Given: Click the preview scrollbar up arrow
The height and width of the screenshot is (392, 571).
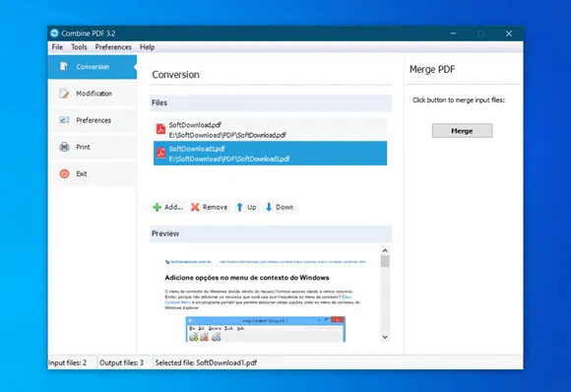Looking at the screenshot, I should [385, 250].
